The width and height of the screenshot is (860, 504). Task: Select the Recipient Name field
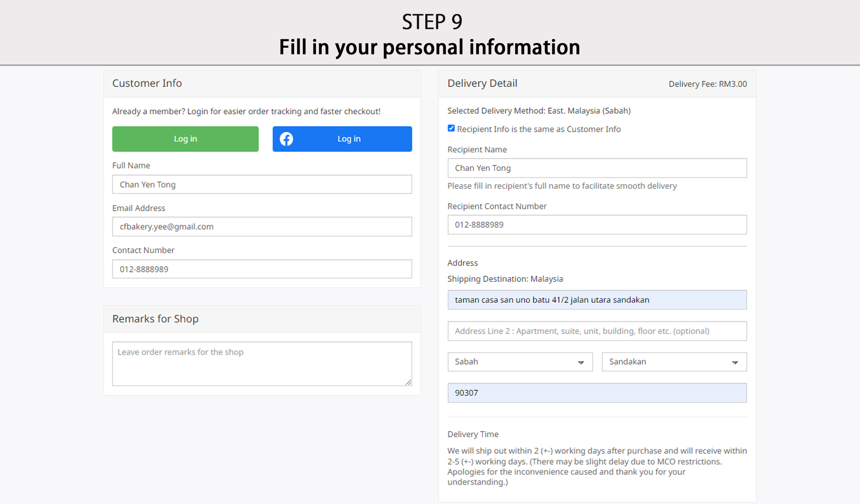597,168
